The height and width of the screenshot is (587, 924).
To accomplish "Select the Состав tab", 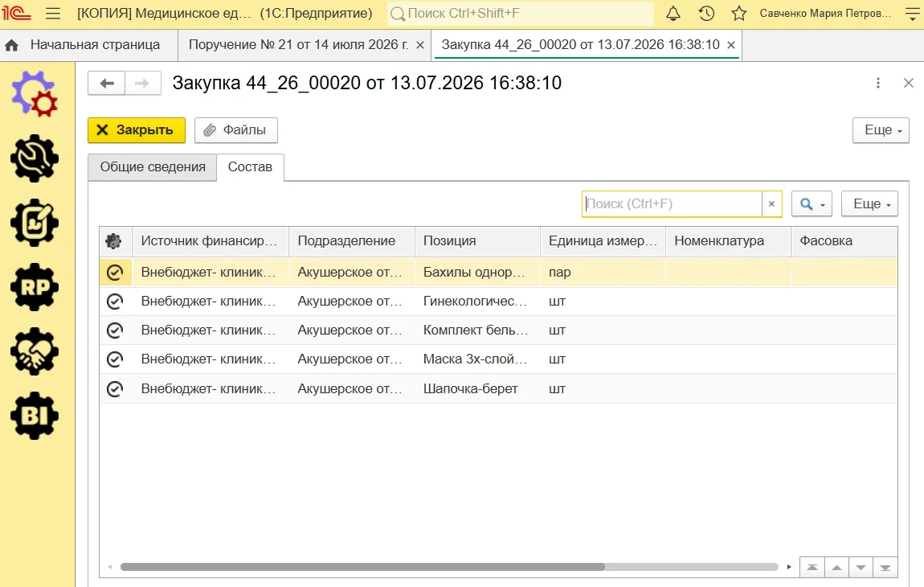I will tap(250, 167).
